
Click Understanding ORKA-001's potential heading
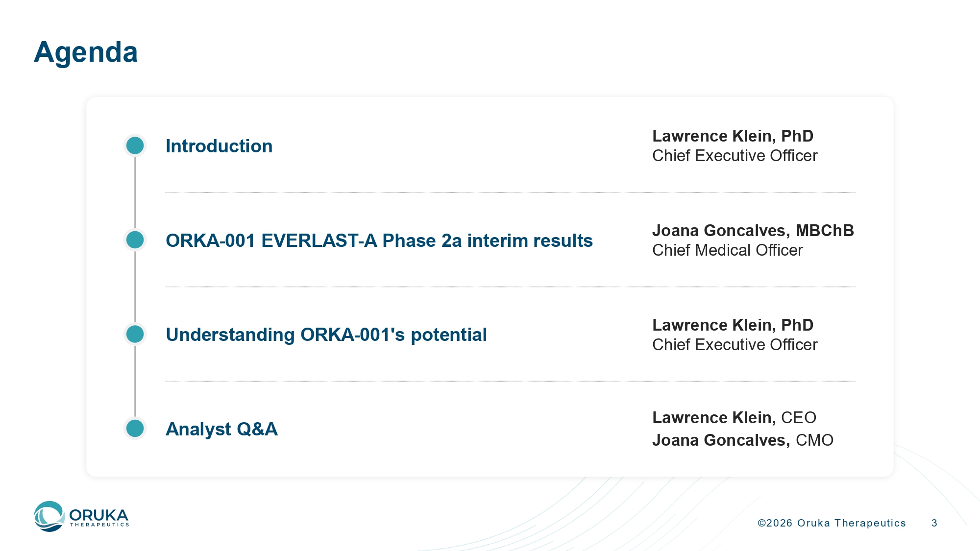(326, 335)
